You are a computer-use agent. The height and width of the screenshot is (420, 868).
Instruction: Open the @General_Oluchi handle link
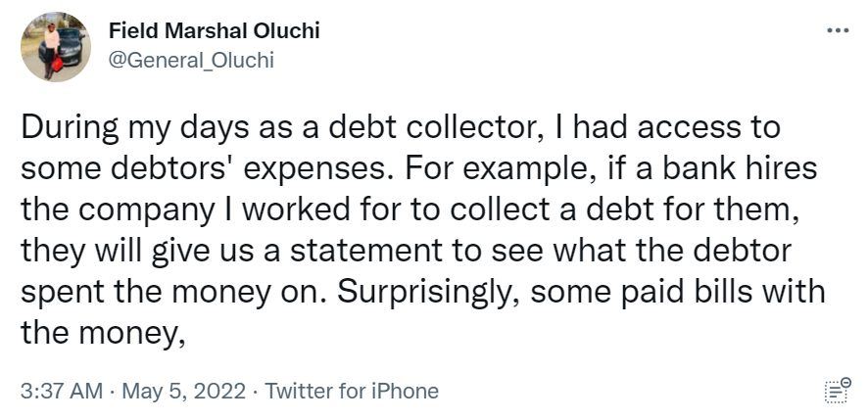pos(190,59)
